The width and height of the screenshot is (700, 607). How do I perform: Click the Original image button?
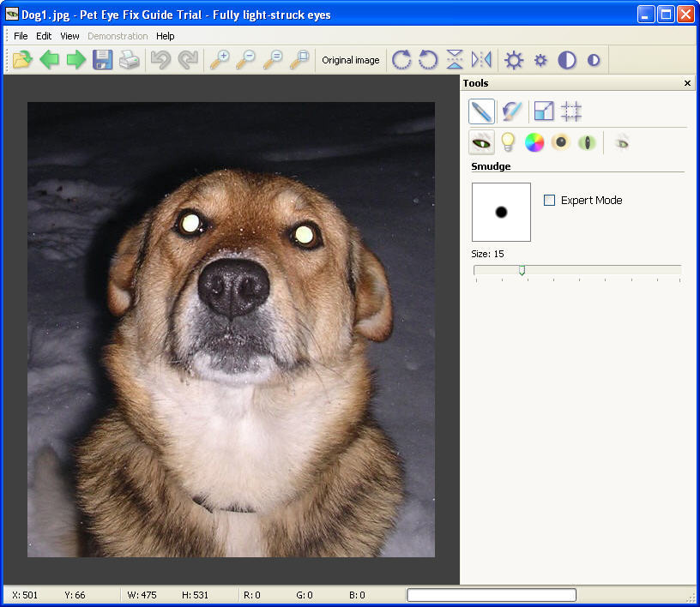tap(351, 60)
